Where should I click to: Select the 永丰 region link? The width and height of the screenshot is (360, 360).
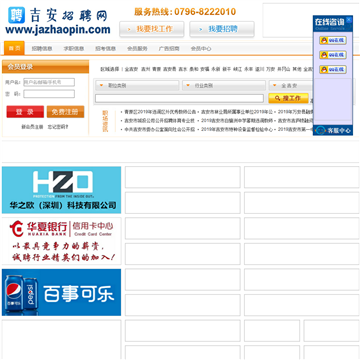point(248,69)
